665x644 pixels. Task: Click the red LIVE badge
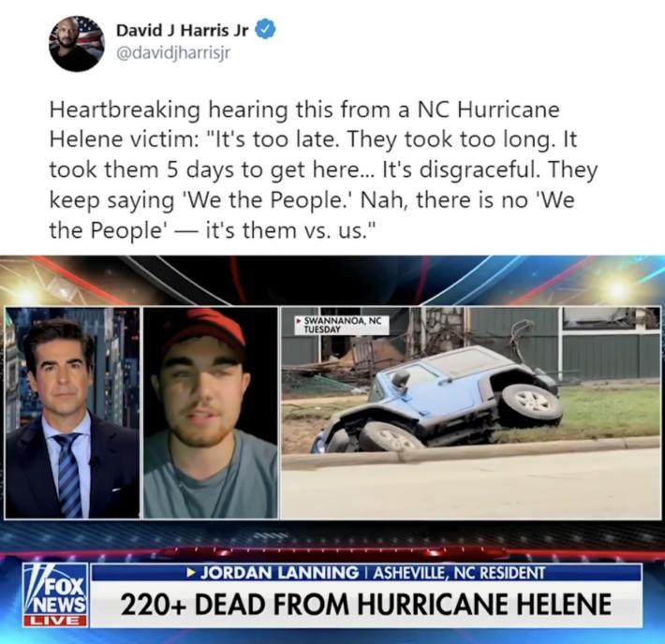55,621
